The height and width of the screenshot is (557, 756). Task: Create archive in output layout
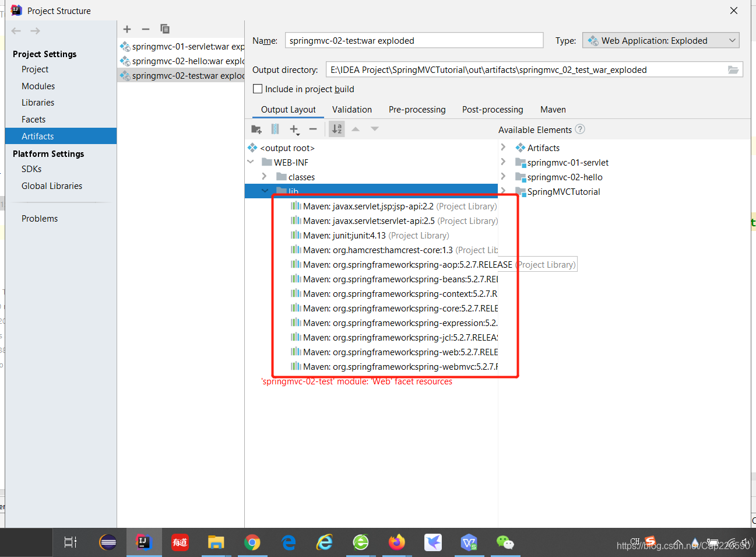(275, 129)
